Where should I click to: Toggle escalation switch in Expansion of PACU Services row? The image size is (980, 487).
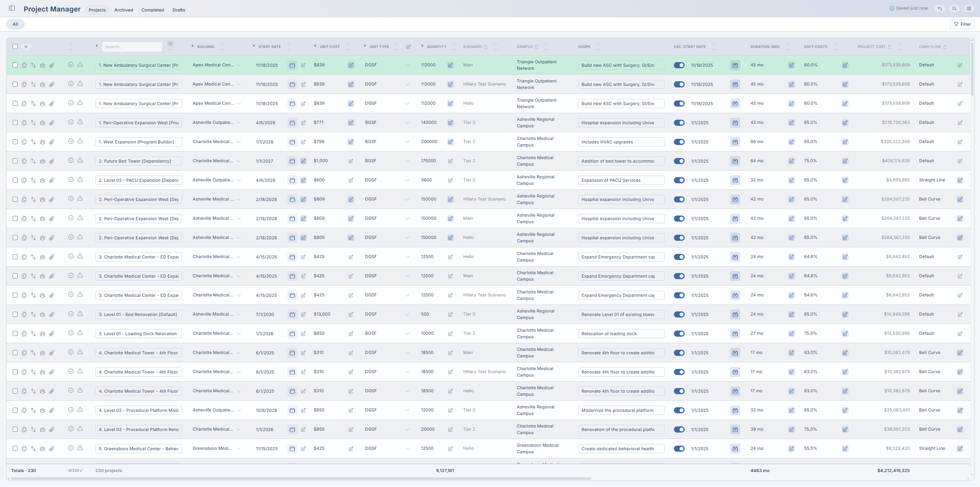(679, 180)
